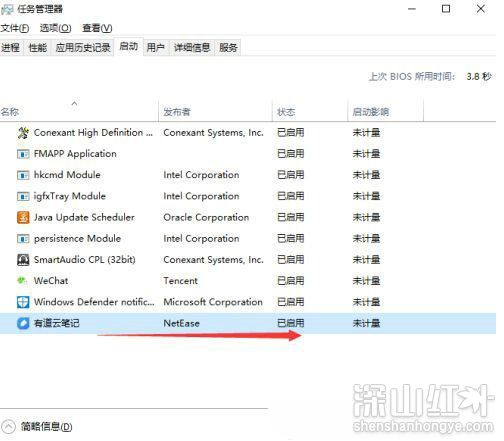This screenshot has width=504, height=441.
Task: Click the igfxTray Module icon
Action: point(23,197)
